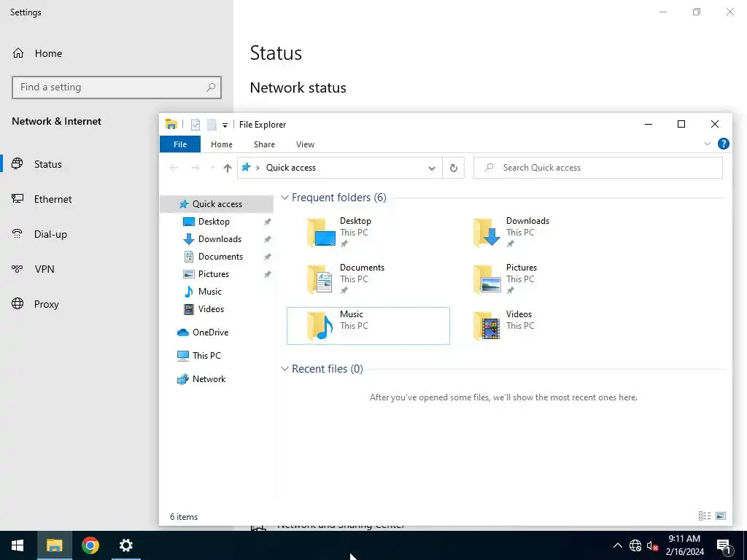Open File Explorer help icon
This screenshot has width=747, height=560.
(x=723, y=144)
